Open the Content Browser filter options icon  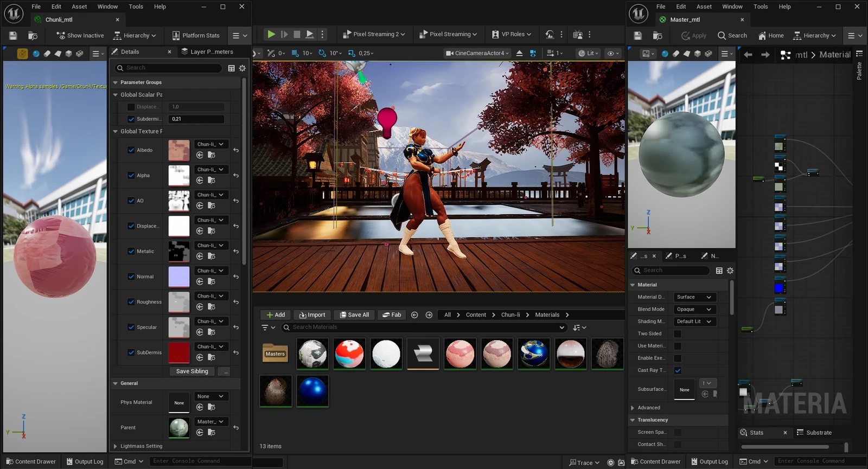click(268, 327)
